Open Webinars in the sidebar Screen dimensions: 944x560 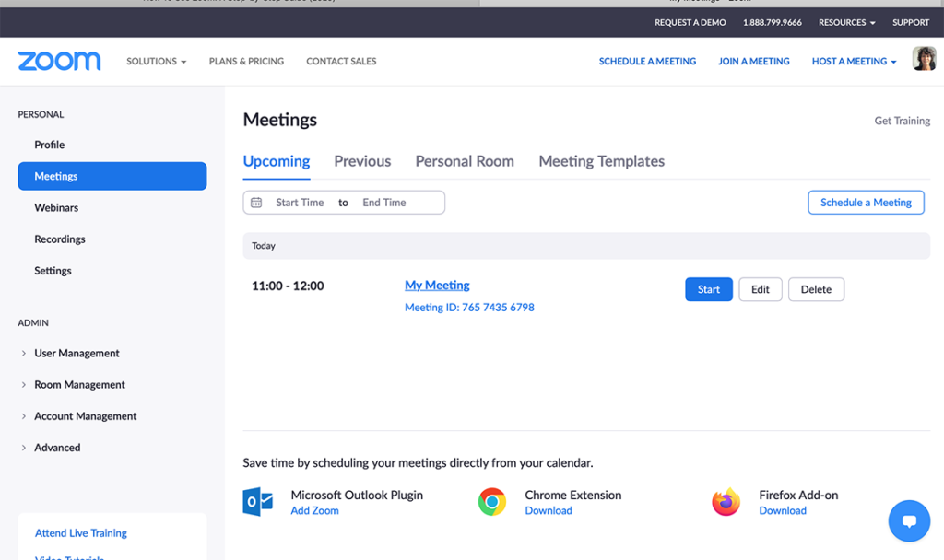coord(56,207)
